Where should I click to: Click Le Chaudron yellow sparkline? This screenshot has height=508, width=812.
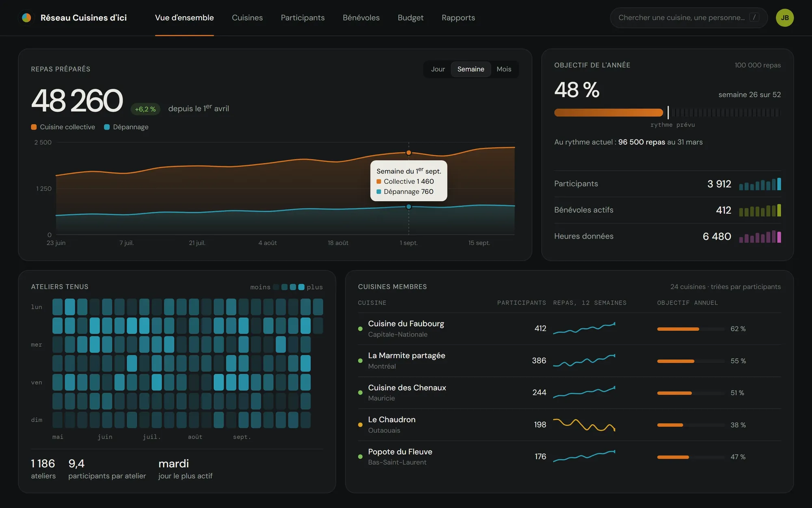click(x=584, y=425)
